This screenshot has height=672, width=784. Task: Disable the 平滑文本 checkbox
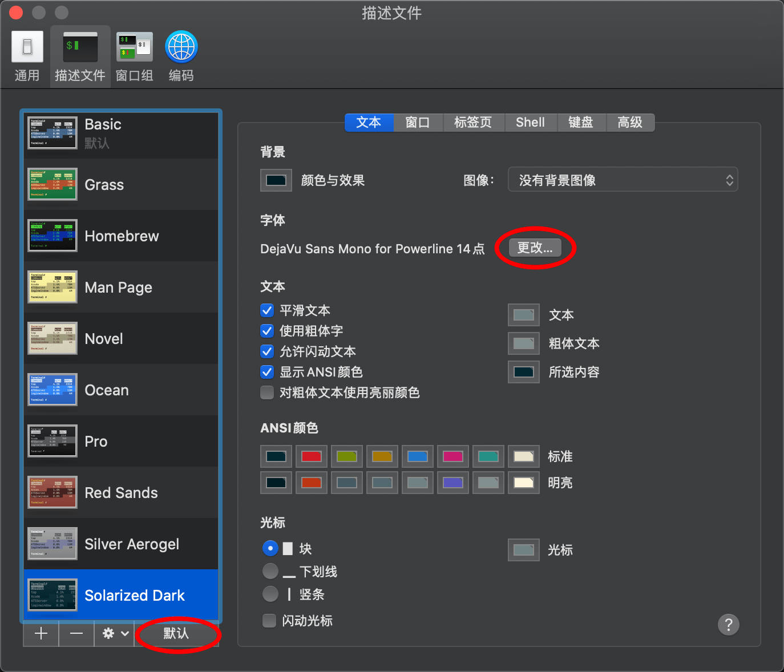pyautogui.click(x=267, y=310)
